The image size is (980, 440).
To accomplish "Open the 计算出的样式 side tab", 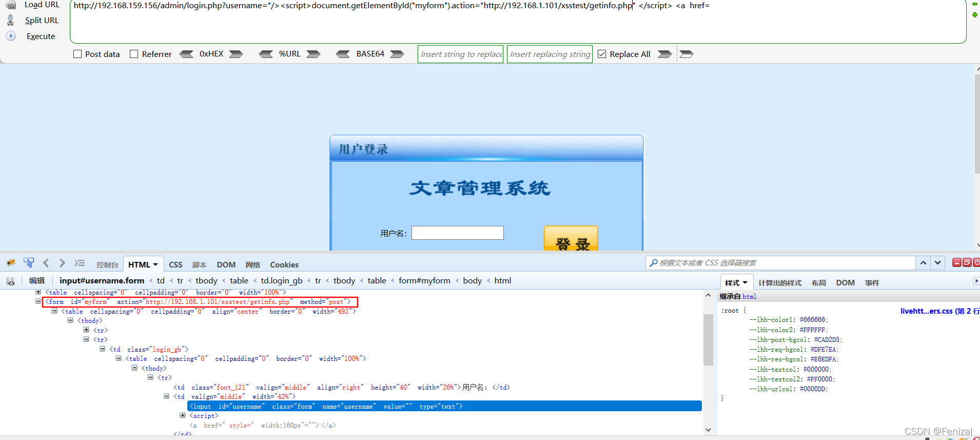I will pyautogui.click(x=780, y=283).
